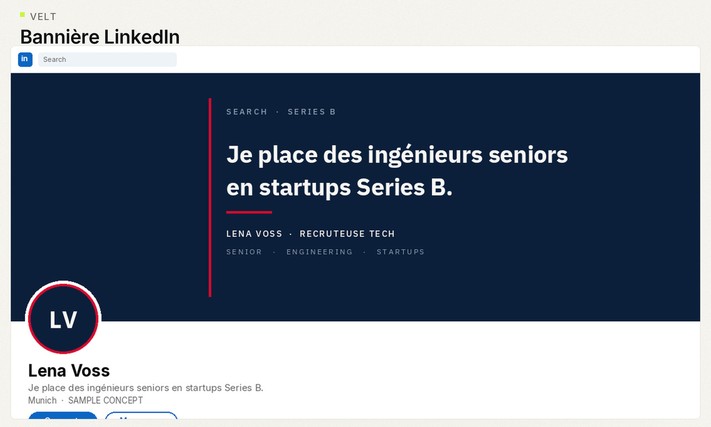Click the Munich location text
711x427 pixels.
[x=42, y=400]
